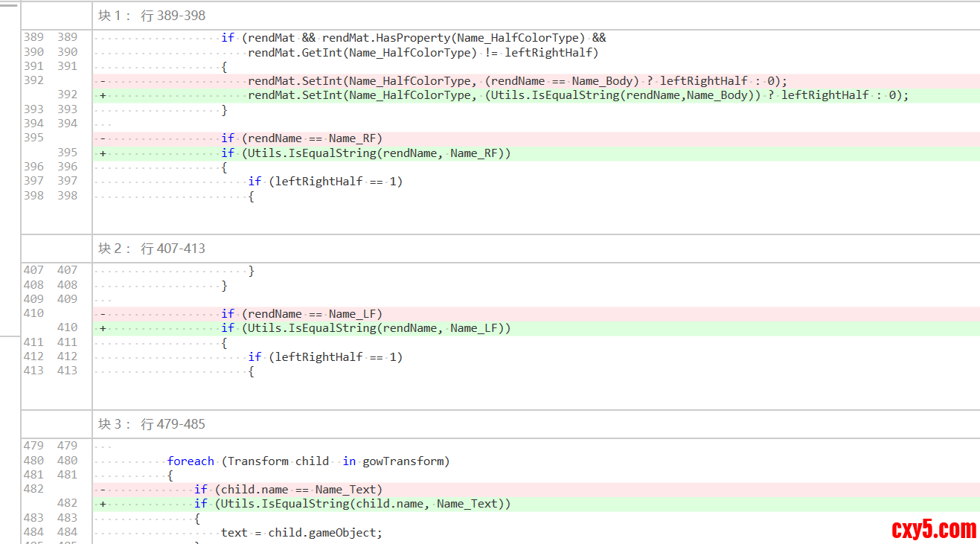Click the block 1 header for lines 389-398

tap(152, 16)
